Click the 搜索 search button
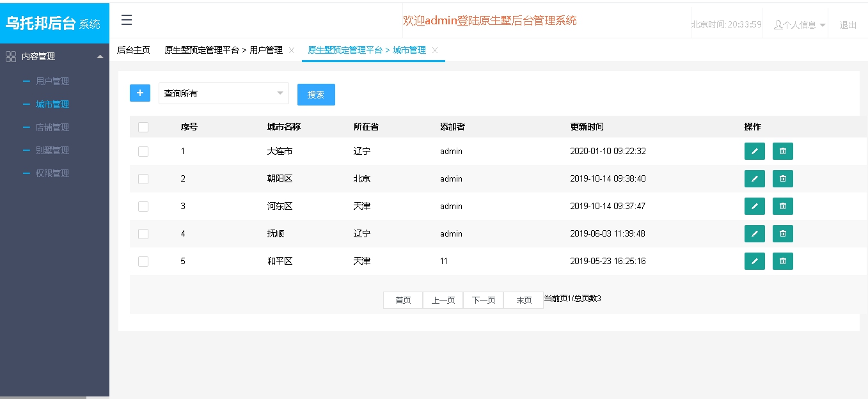Screen dimensions: 868x399 (316, 95)
